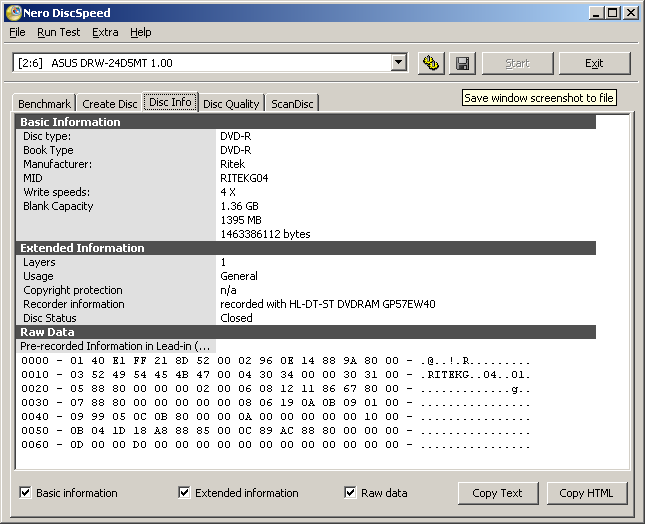Click the Recorder information label
Image resolution: width=645 pixels, height=524 pixels.
click(74, 304)
